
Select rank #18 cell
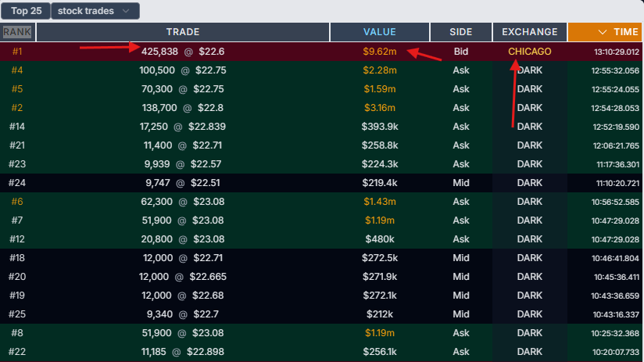[17, 258]
